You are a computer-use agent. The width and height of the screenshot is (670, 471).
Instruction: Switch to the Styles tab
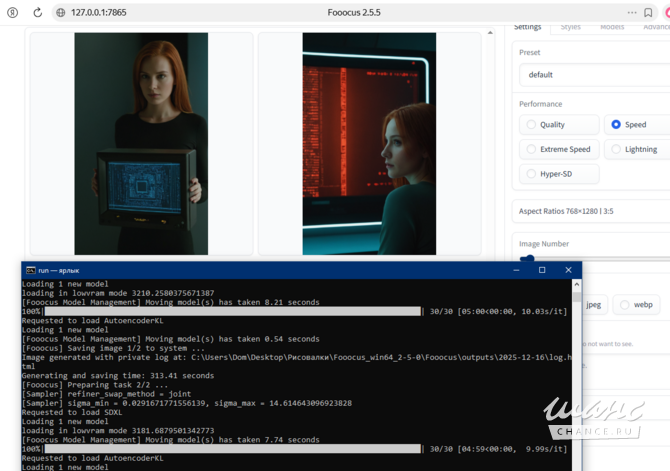pos(570,27)
